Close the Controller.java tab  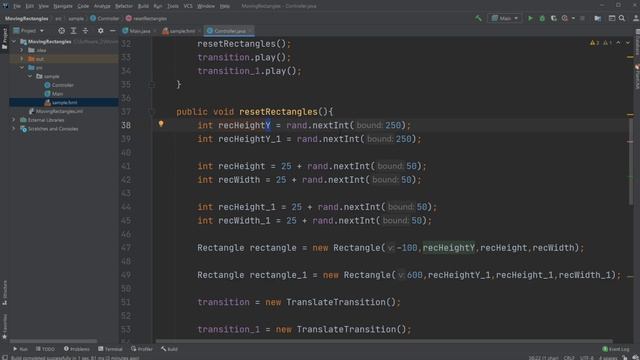click(250, 31)
